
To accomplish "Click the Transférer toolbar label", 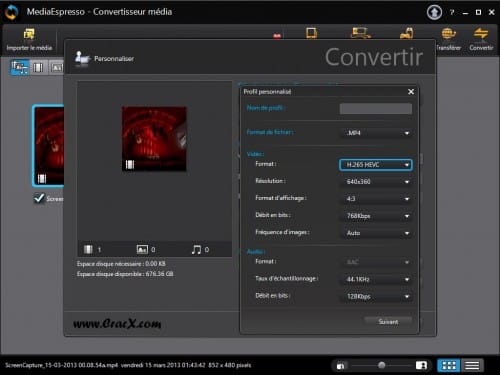I will [448, 48].
